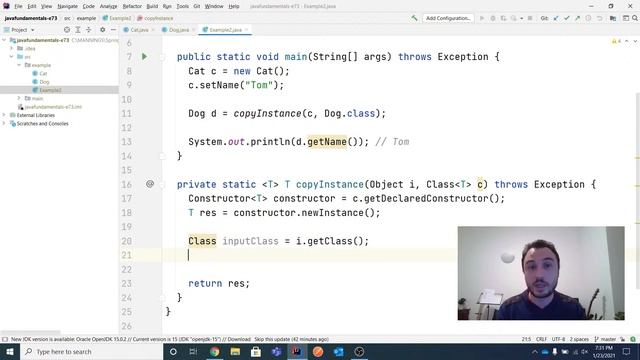Select the Dog class in Project tree
640x360 pixels.
(44, 82)
